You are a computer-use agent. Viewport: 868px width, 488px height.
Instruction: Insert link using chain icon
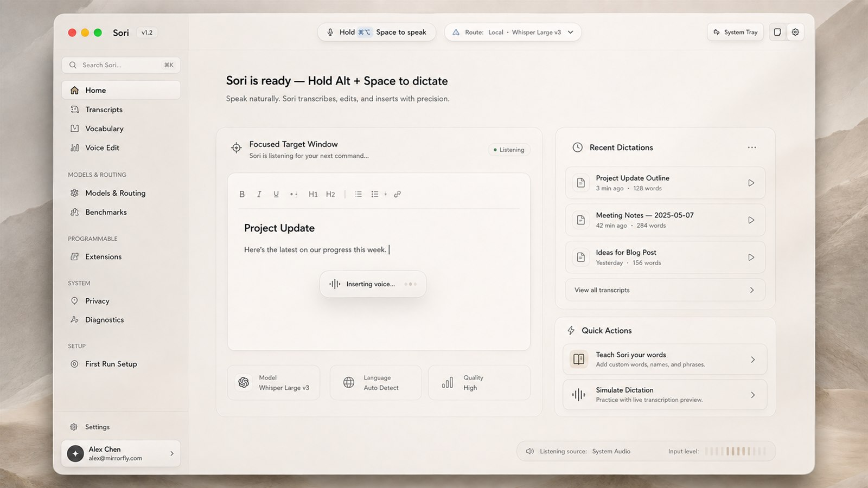397,194
